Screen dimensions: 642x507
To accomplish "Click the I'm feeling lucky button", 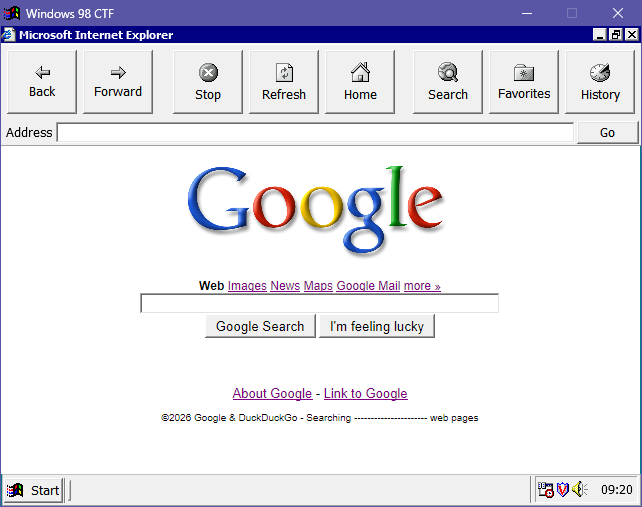I will (377, 326).
